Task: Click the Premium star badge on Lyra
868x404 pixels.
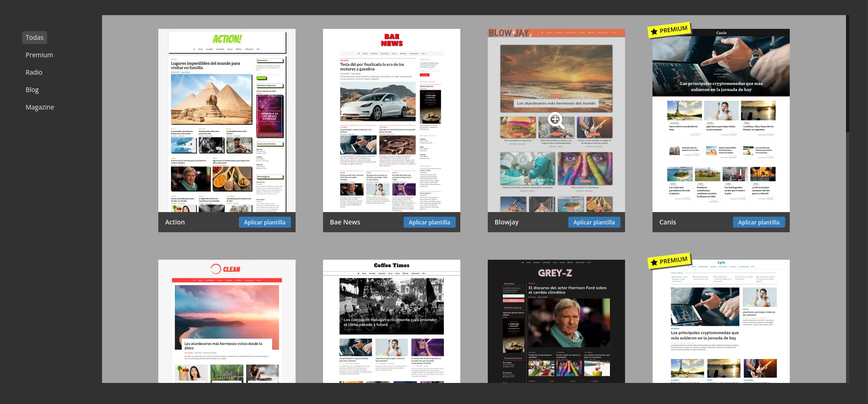Action: tap(669, 261)
